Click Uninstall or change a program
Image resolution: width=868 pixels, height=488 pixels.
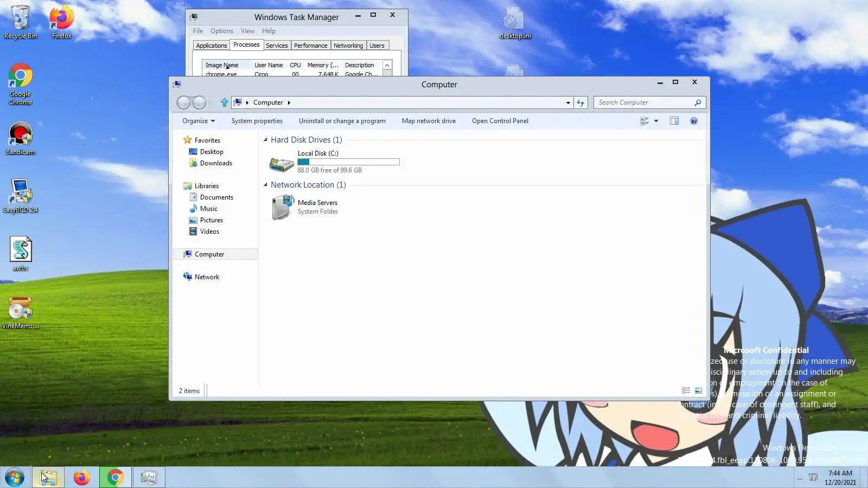pyautogui.click(x=342, y=121)
